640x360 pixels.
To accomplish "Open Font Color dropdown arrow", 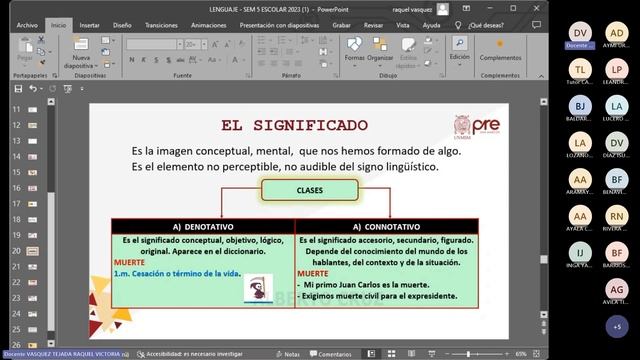I will [244, 60].
